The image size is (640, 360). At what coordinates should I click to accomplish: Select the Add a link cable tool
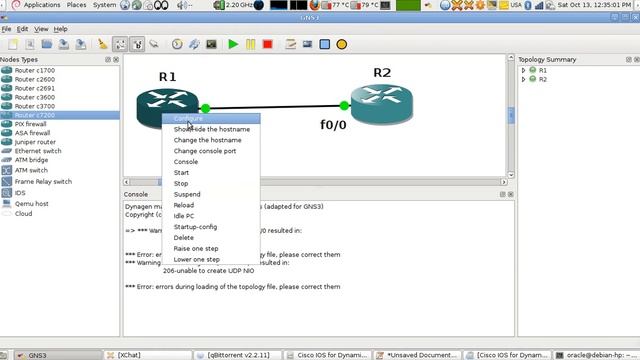tap(154, 44)
